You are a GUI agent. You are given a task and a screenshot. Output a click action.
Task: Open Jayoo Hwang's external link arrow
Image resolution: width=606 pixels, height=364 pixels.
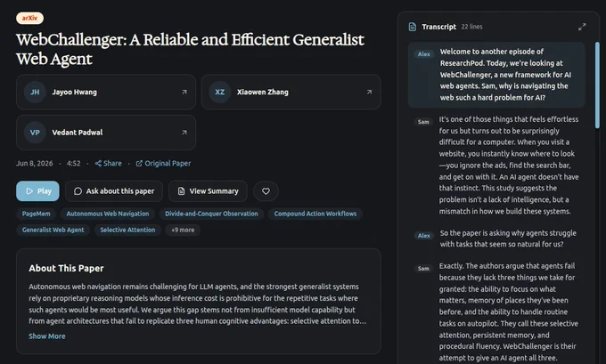[x=184, y=92]
